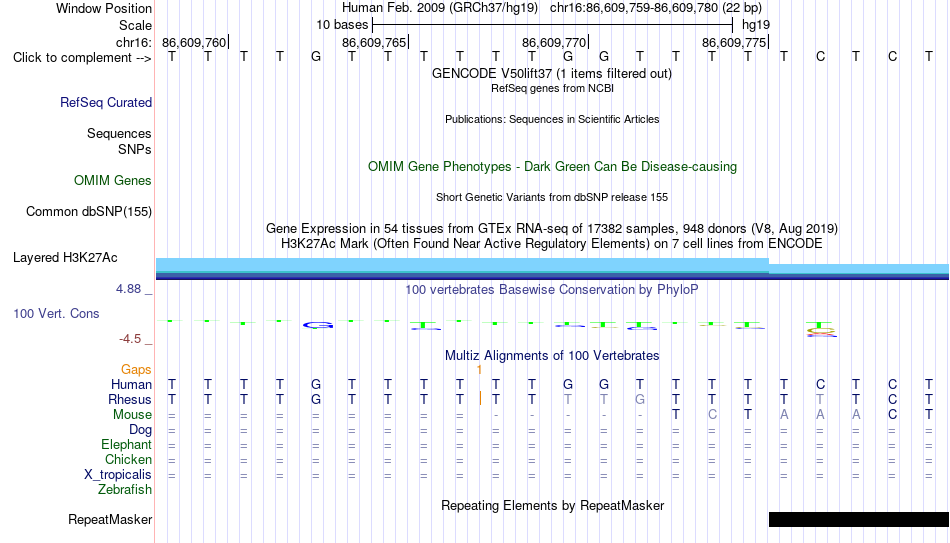Screen dimensions: 950x543
Task: Click the Rhesus species row label
Action: pos(130,400)
